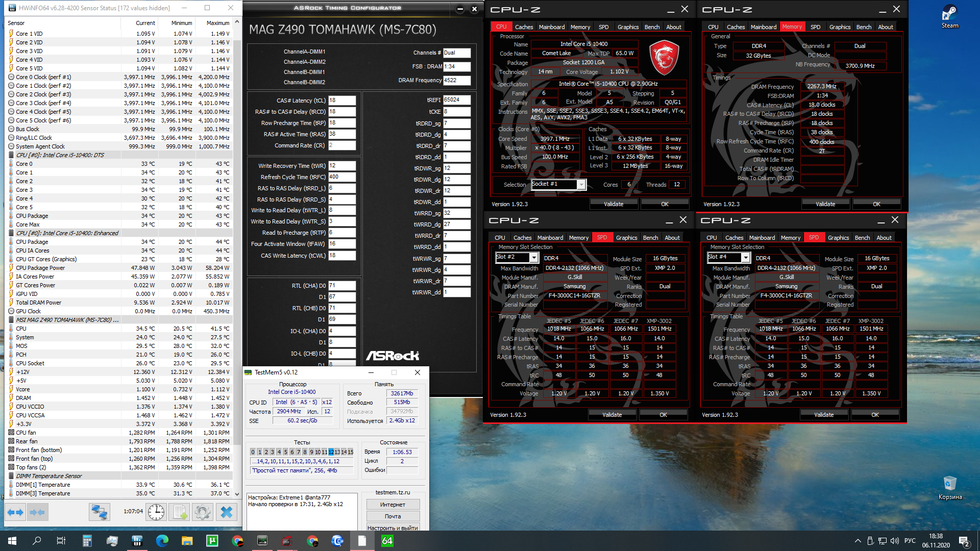The image size is (980, 551).
Task: Click the HWiNFO collapse columns arrows icon
Action: (37, 512)
